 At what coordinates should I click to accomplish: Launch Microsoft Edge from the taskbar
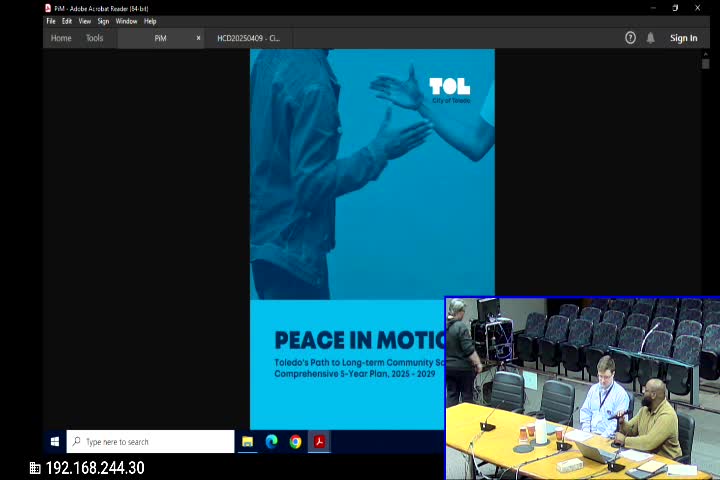pyautogui.click(x=271, y=442)
